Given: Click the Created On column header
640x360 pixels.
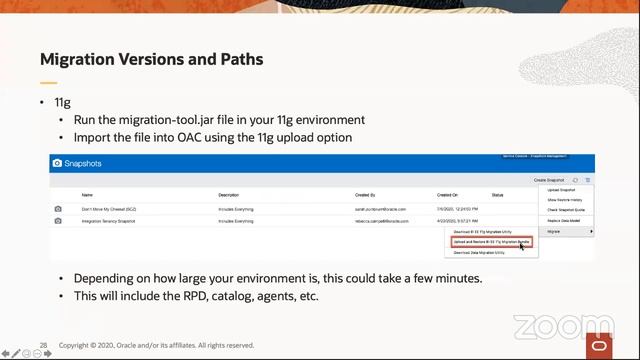Looking at the screenshot, I should [x=447, y=195].
